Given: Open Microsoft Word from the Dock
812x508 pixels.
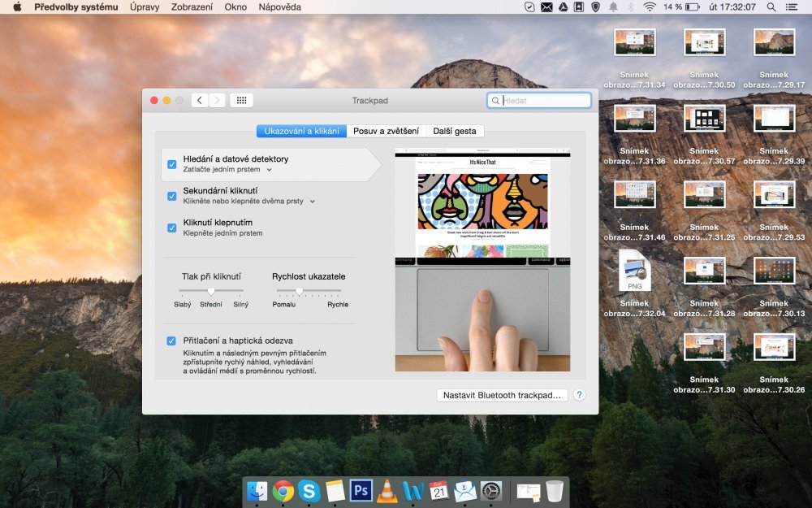Looking at the screenshot, I should (412, 491).
